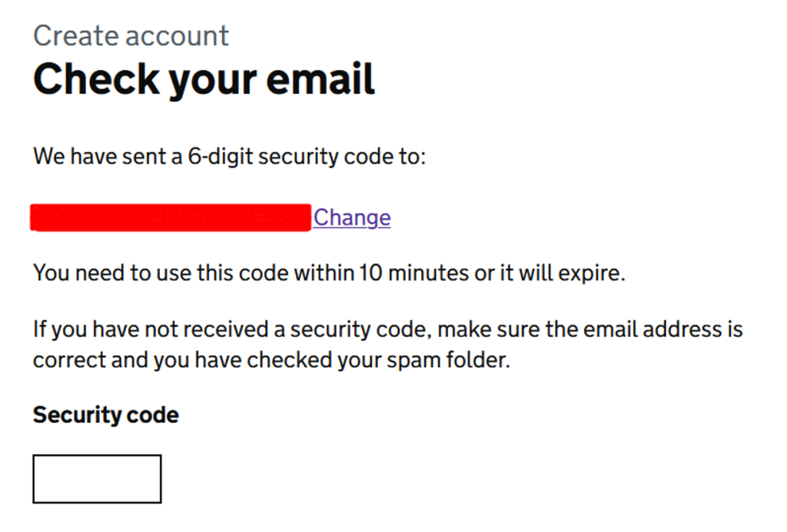Click the red redacted email address bar
The image size is (787, 532).
click(171, 218)
